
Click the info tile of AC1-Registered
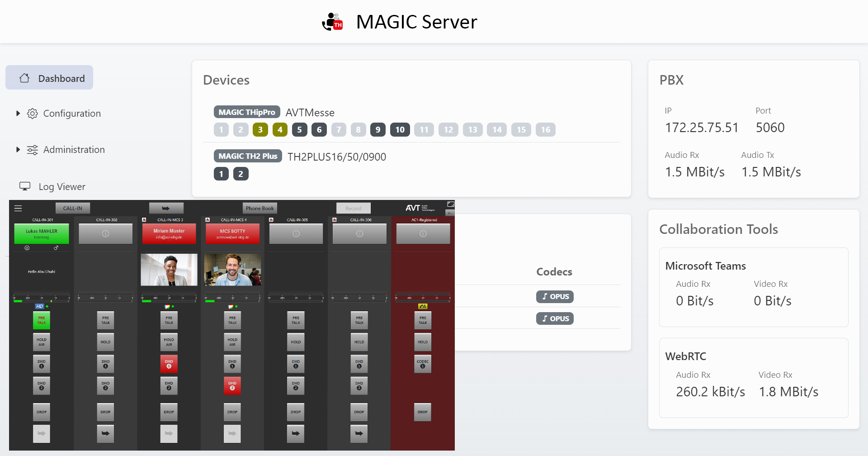point(423,234)
